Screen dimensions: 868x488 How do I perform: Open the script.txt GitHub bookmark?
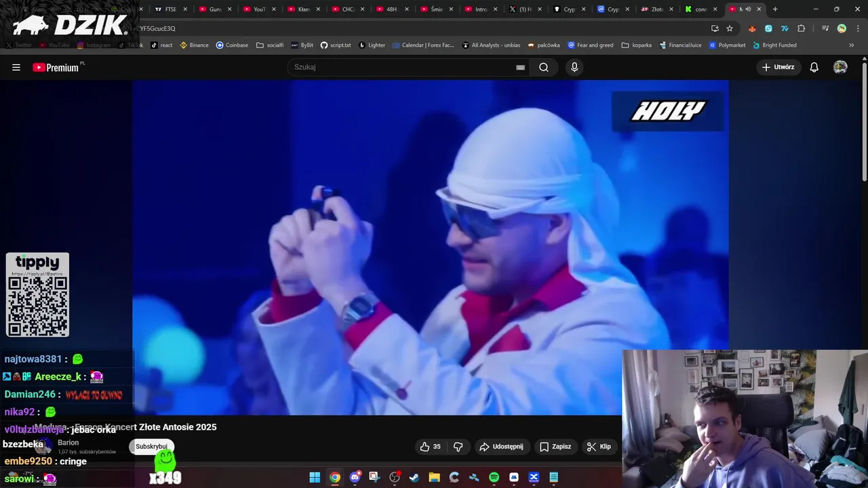pyautogui.click(x=336, y=45)
